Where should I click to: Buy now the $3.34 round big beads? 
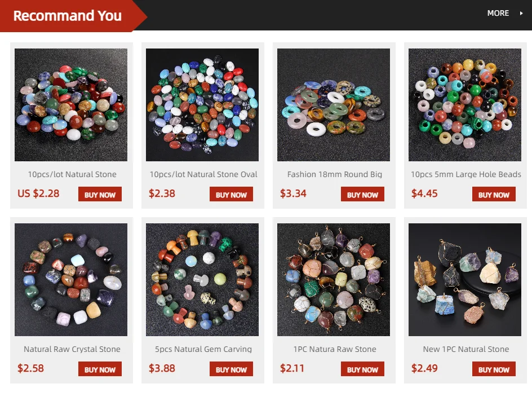(362, 194)
